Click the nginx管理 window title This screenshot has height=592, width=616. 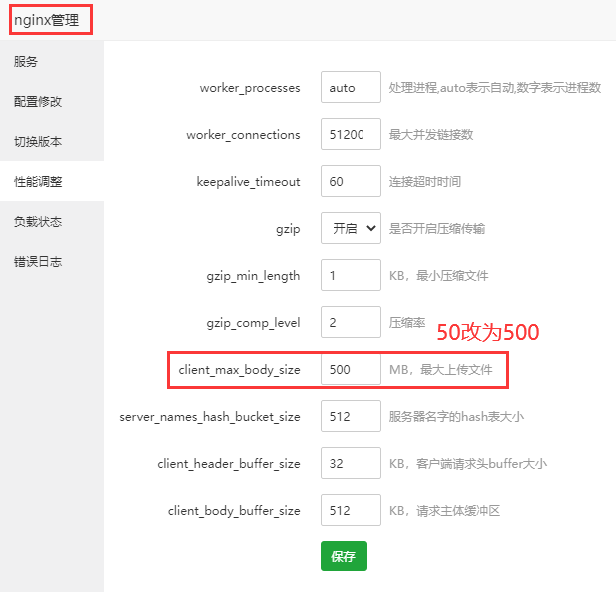click(x=47, y=20)
